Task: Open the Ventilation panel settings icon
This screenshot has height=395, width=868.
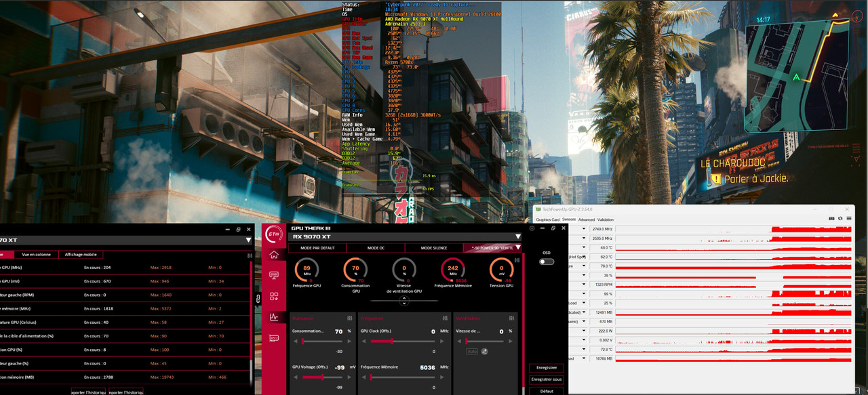Action: coord(513,318)
